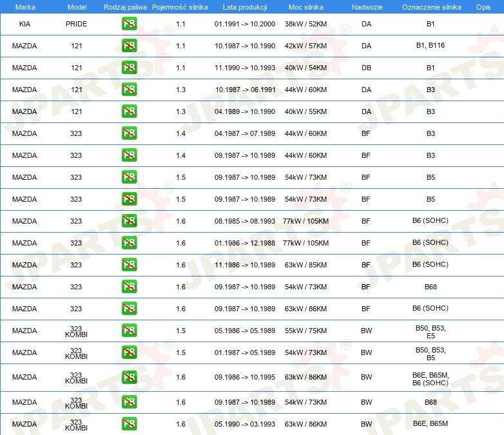
Task: Click the Lata produkcji column header
Action: (245, 7)
